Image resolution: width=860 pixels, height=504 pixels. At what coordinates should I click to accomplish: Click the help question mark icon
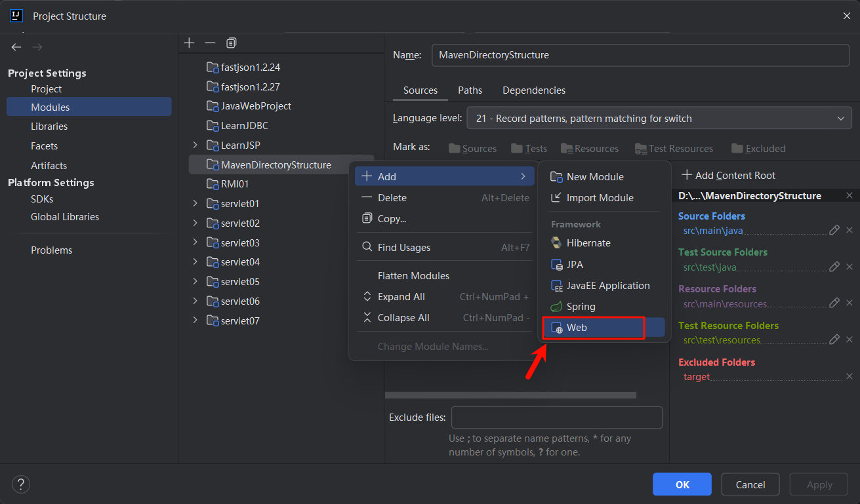[x=21, y=484]
